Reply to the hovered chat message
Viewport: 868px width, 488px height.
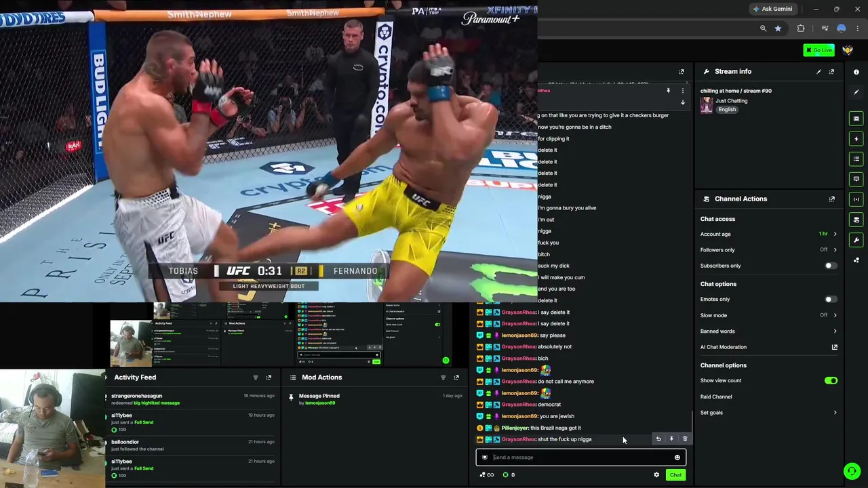(658, 439)
